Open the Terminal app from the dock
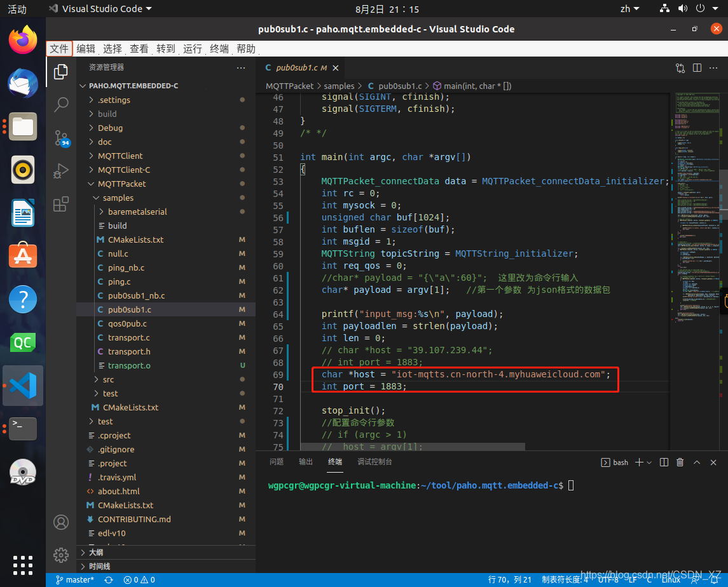 (x=23, y=428)
